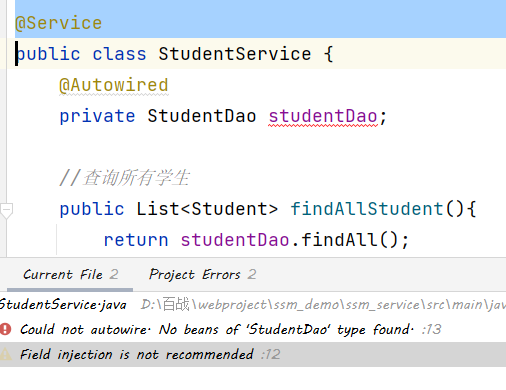The image size is (506, 390).
Task: Click the red-underlined studentDao field name
Action: click(x=323, y=116)
